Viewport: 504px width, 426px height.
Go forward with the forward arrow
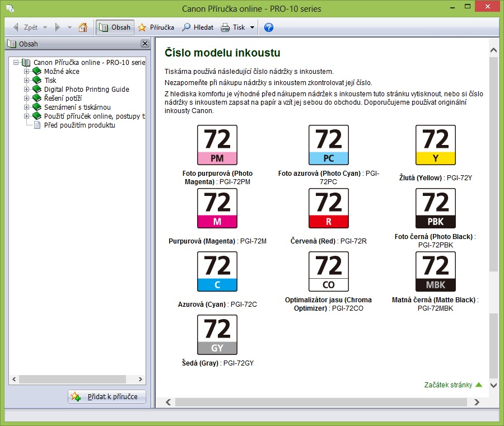[x=58, y=27]
